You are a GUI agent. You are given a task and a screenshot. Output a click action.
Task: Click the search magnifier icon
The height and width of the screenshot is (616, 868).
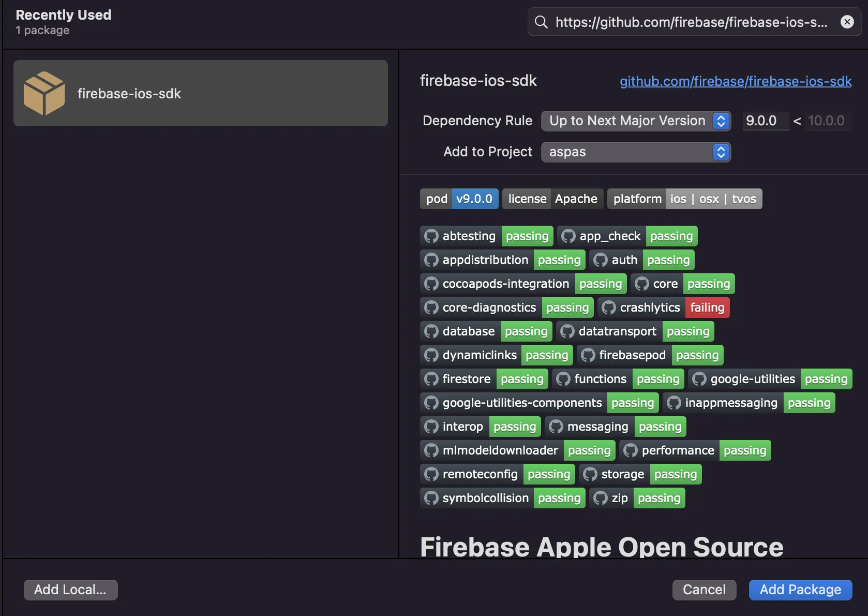pos(541,22)
